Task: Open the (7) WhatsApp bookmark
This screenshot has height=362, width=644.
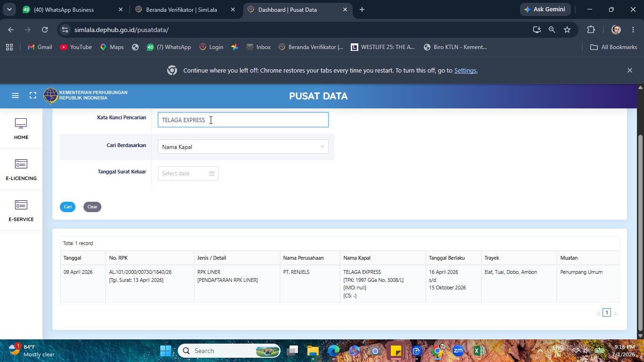Action: 169,47
